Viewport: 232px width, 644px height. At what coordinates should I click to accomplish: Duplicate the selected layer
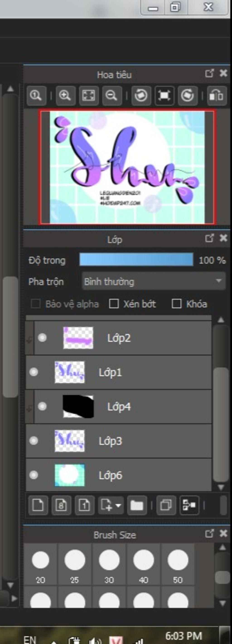[x=166, y=505]
